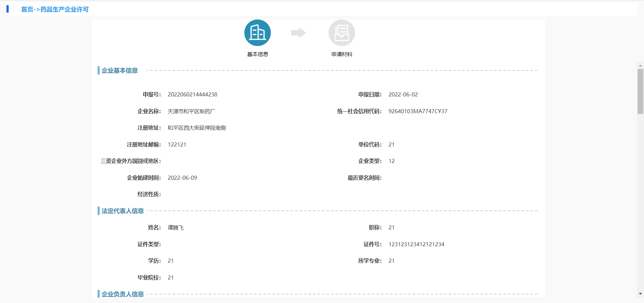Image resolution: width=644 pixels, height=303 pixels.
Task: Click the 申请材料 document step icon
Action: [341, 33]
